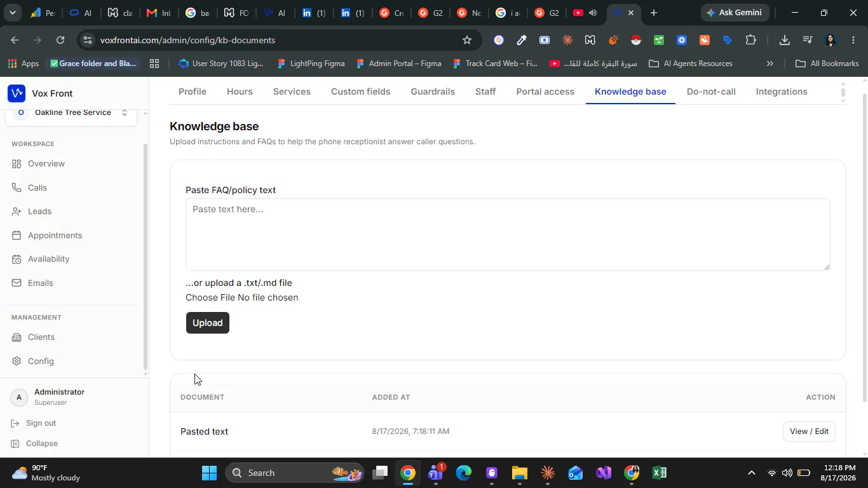This screenshot has width=868, height=488.
Task: View site information icon in address bar
Action: tap(88, 40)
